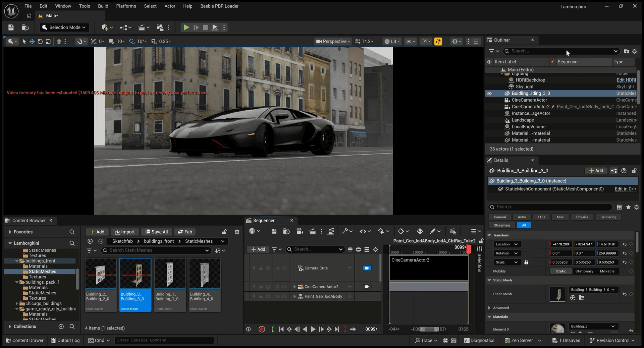Screen dimensions: 644x348
Task: Toggle visibility eye of Buidling_3 row in Outliner
Action: click(x=489, y=94)
